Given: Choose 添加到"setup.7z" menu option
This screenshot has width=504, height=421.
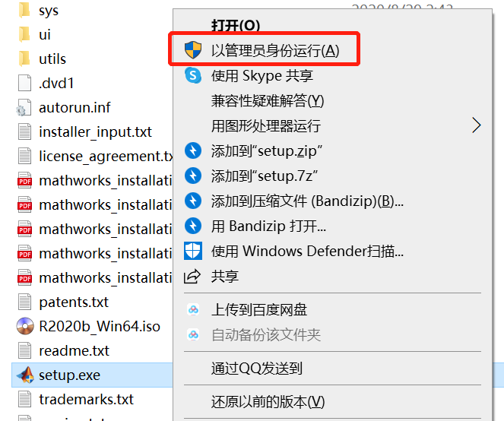Looking at the screenshot, I should click(264, 176).
